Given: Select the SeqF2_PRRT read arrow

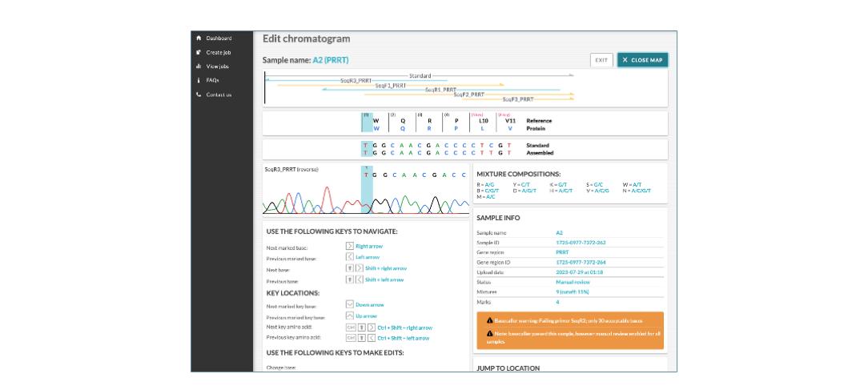Looking at the screenshot, I should (x=469, y=94).
